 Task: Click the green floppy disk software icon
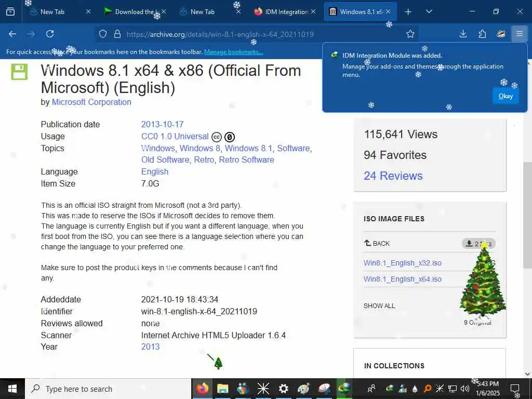coord(19,72)
